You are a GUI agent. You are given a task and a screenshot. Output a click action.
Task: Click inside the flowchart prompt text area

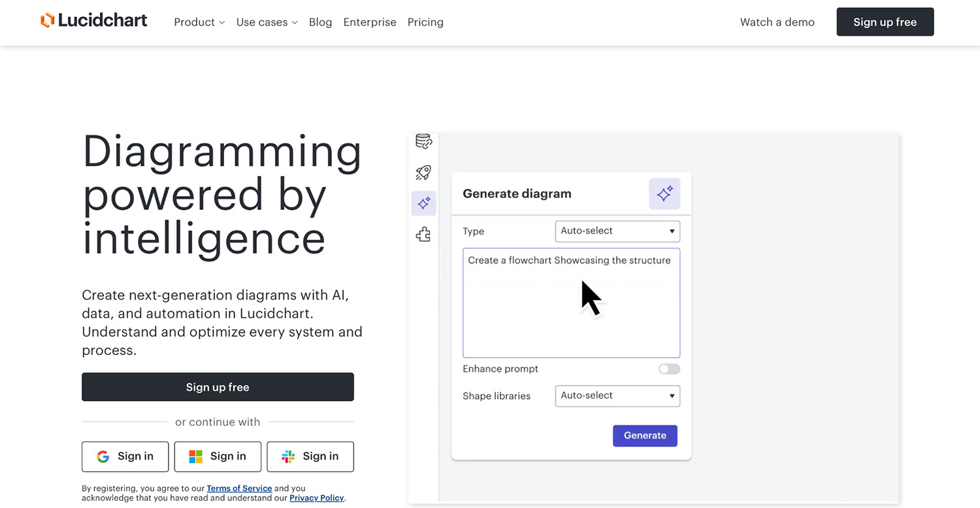click(570, 303)
